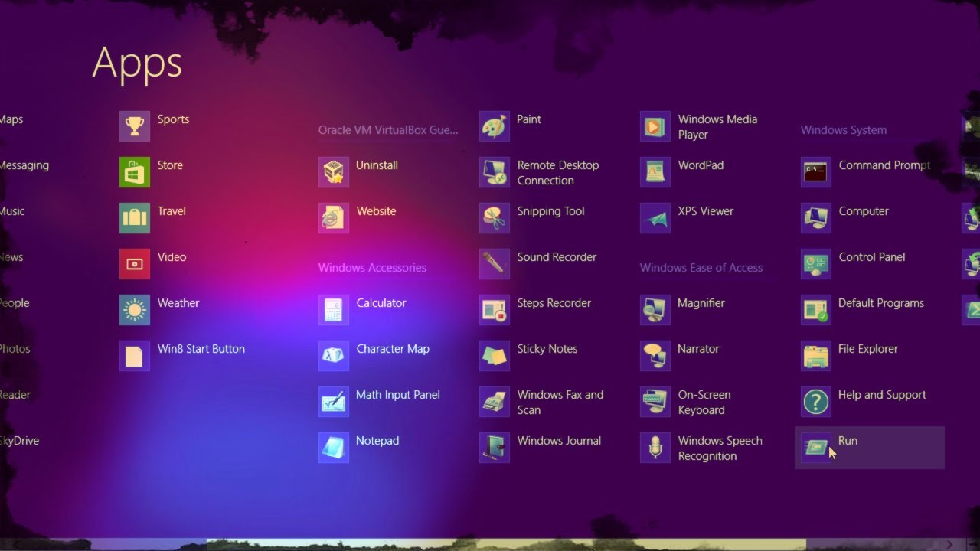Select the Photos app label
Image resolution: width=980 pixels, height=551 pixels.
[x=15, y=349]
